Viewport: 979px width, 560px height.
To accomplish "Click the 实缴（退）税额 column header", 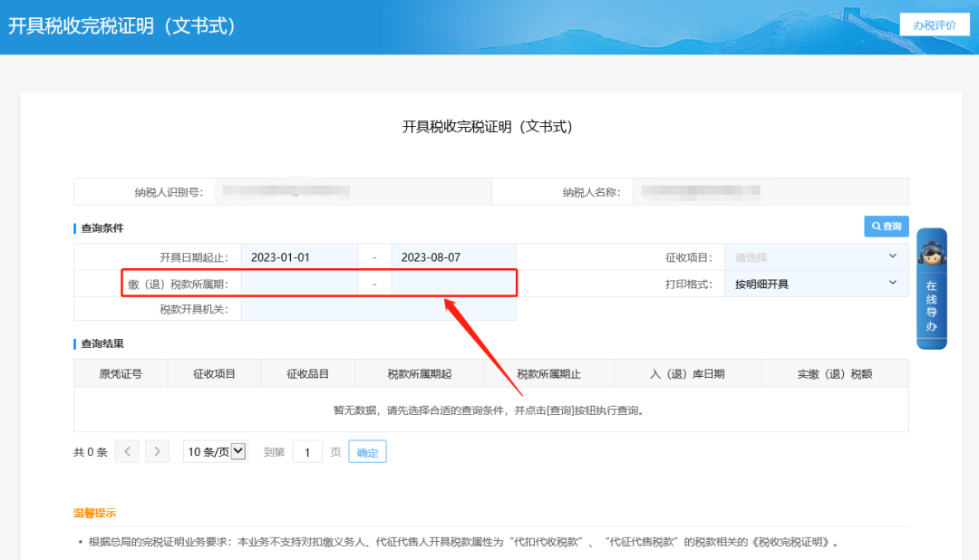I will pyautogui.click(x=835, y=373).
